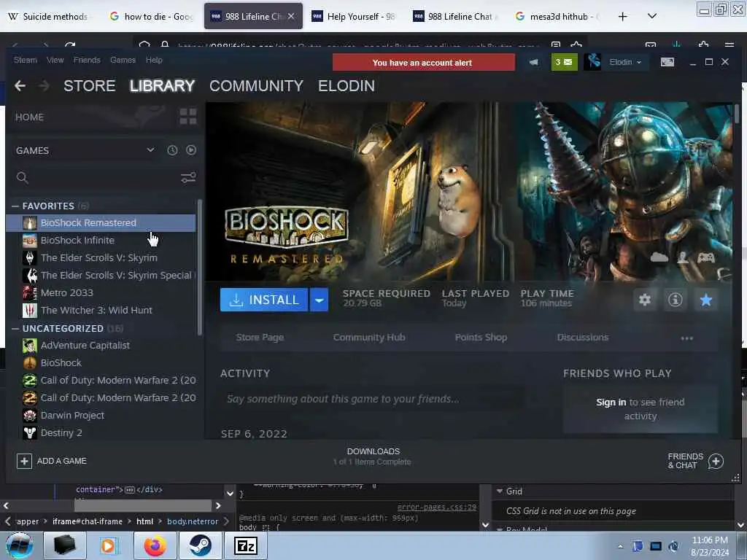Open the more options ellipsis on game links

pos(687,338)
